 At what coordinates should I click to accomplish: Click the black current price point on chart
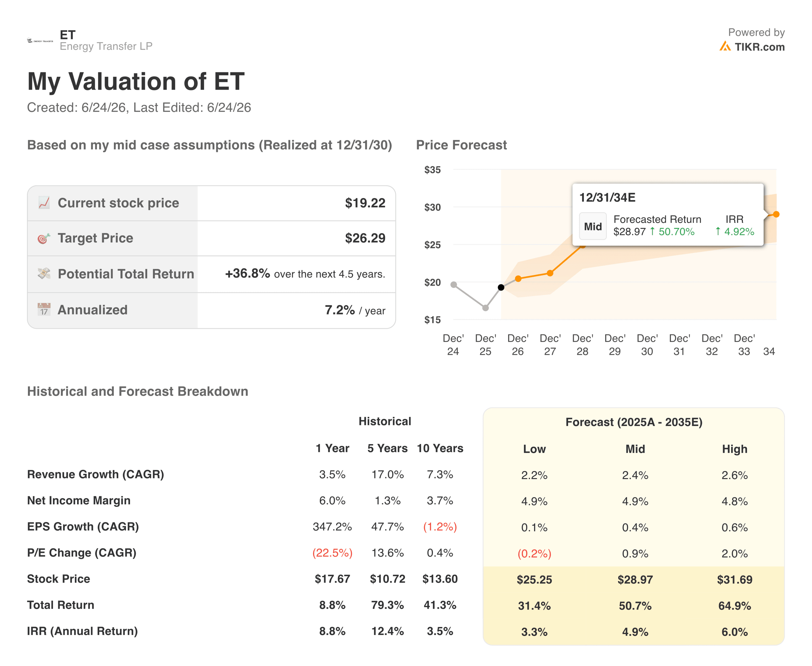coord(501,287)
